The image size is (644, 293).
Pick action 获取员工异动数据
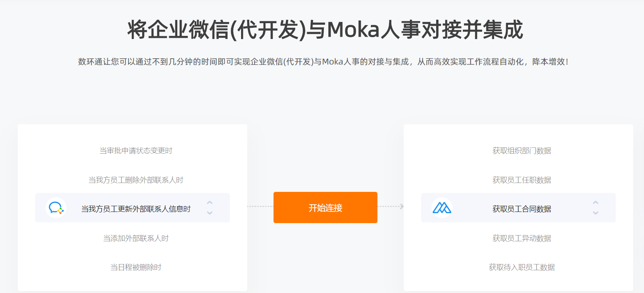click(x=522, y=238)
